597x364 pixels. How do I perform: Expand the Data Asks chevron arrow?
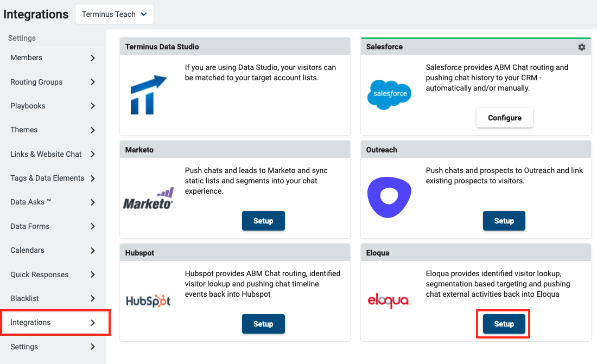92,202
